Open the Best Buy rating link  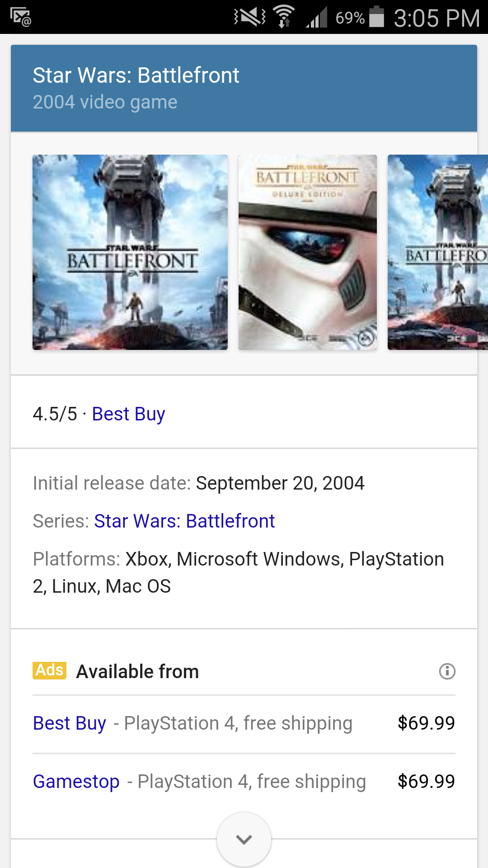128,414
